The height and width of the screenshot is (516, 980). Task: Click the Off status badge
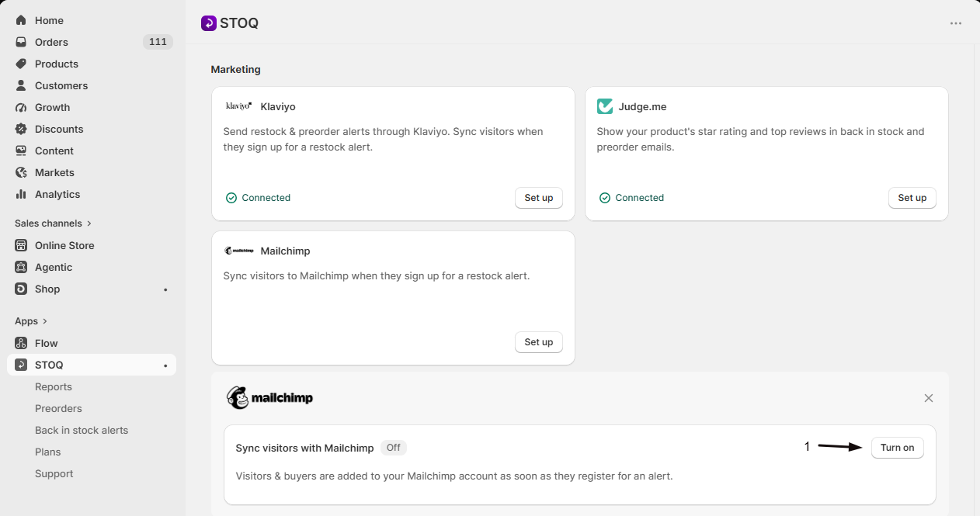point(394,448)
